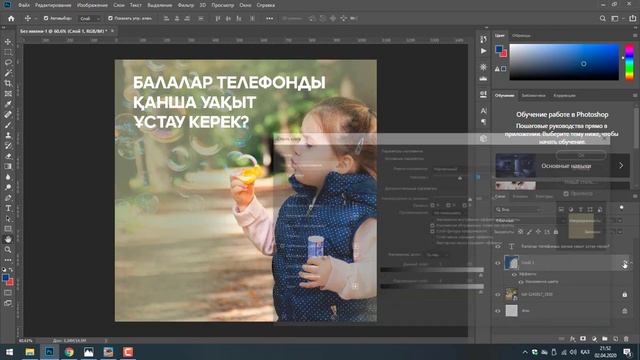Open the layer filter type dropdown
The image size is (640, 360).
520,209
